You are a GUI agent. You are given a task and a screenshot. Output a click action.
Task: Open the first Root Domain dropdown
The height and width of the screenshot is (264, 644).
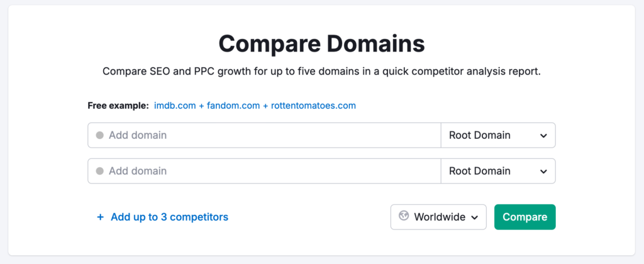coord(497,135)
